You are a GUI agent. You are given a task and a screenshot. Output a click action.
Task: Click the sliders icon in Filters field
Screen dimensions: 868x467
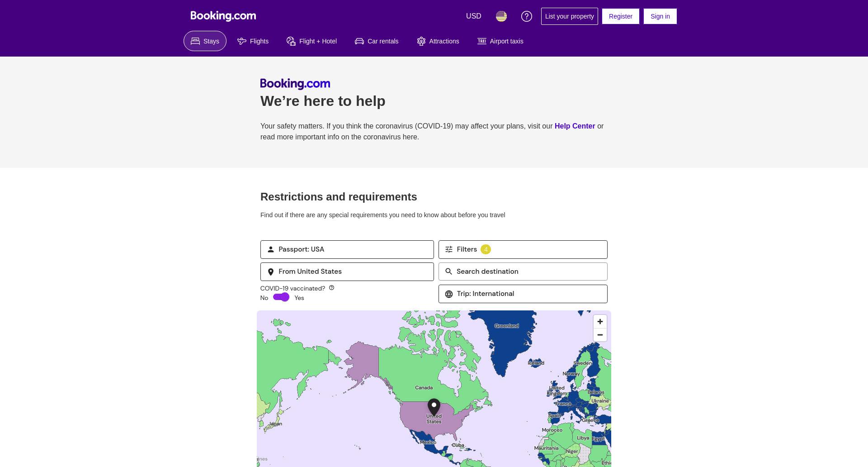(449, 249)
